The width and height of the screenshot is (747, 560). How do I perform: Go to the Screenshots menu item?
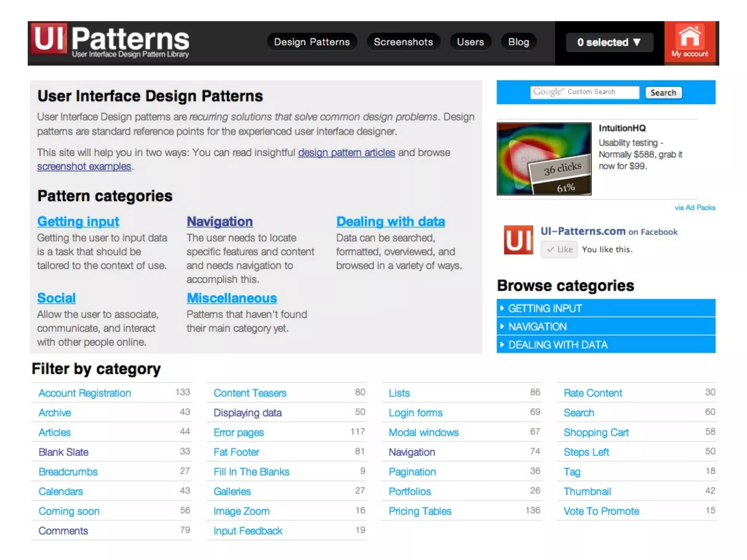point(403,42)
